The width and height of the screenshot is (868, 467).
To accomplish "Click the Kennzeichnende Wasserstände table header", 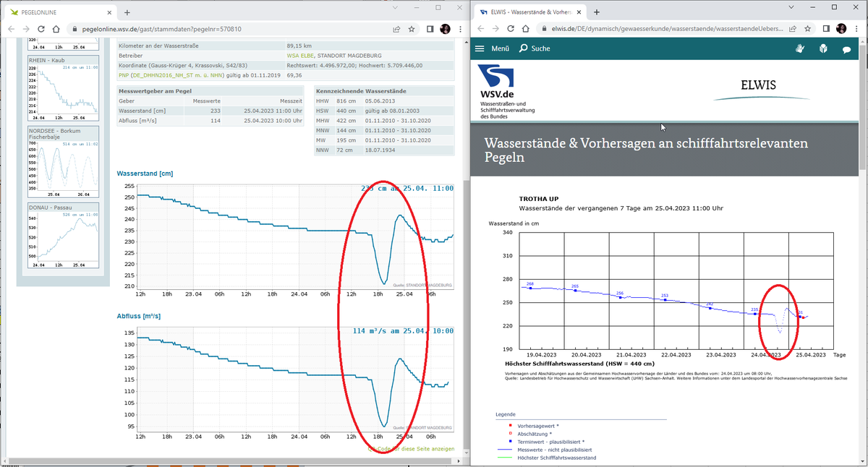I will pos(384,91).
